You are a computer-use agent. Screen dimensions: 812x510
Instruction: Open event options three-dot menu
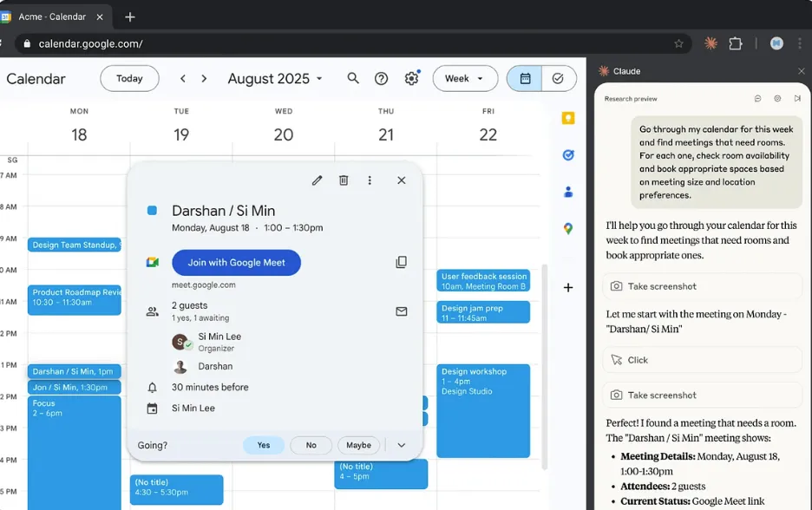[x=370, y=180]
